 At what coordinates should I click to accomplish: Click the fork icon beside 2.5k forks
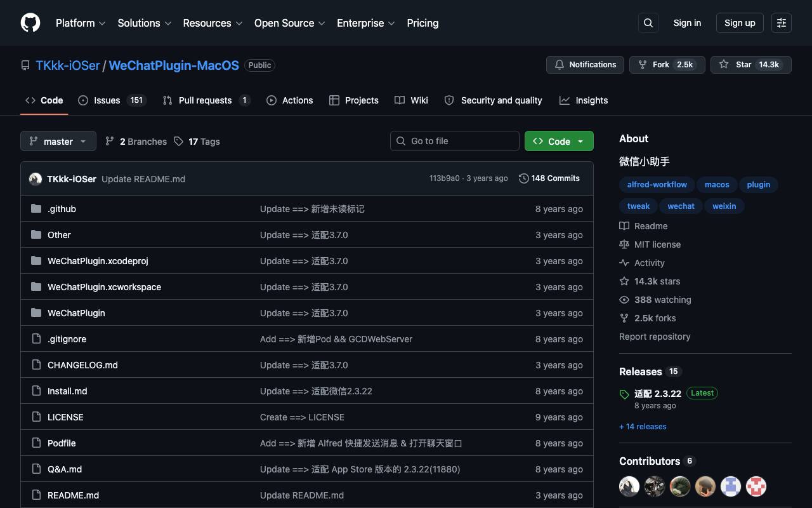coord(624,318)
